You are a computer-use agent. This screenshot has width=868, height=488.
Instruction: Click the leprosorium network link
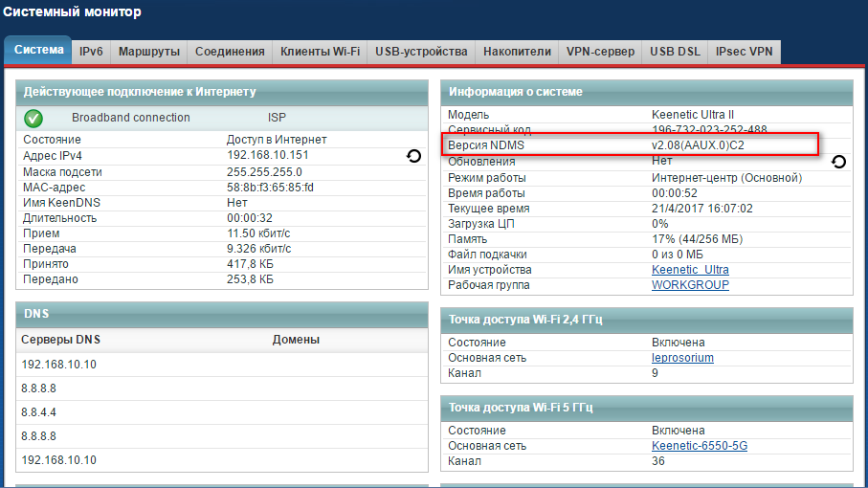pos(682,358)
